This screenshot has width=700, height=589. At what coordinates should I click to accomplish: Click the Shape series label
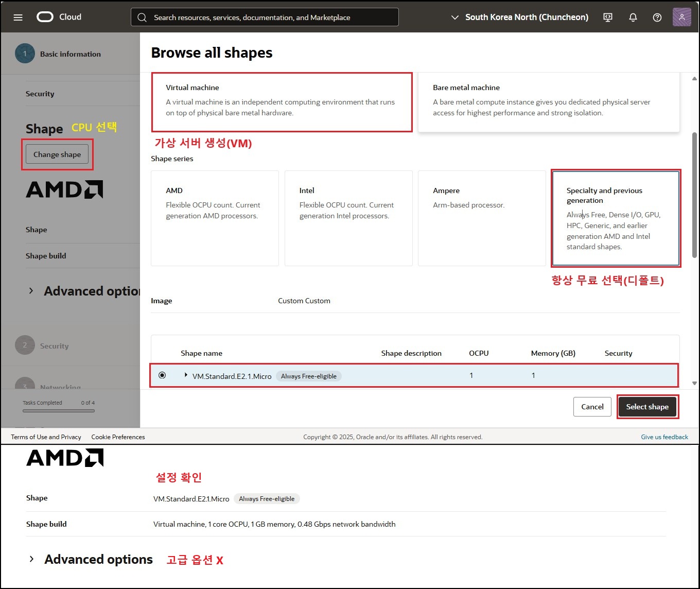click(x=172, y=159)
